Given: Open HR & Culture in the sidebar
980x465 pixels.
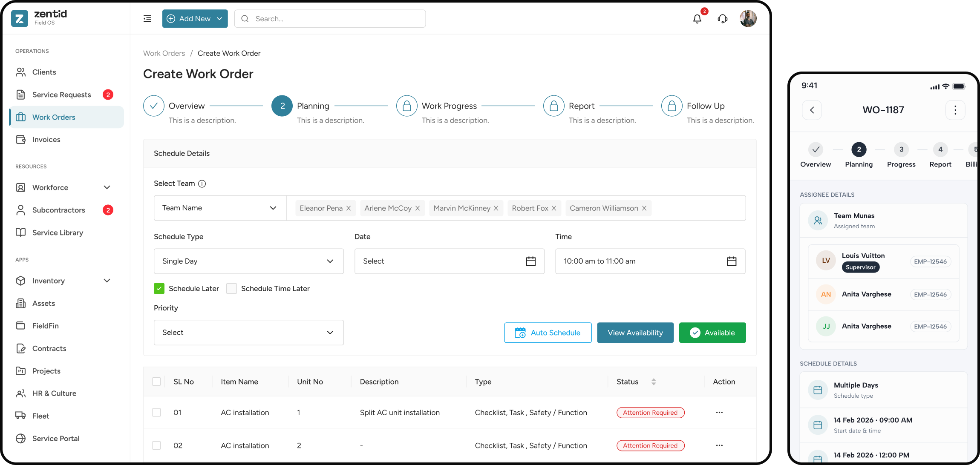Looking at the screenshot, I should (x=66, y=393).
